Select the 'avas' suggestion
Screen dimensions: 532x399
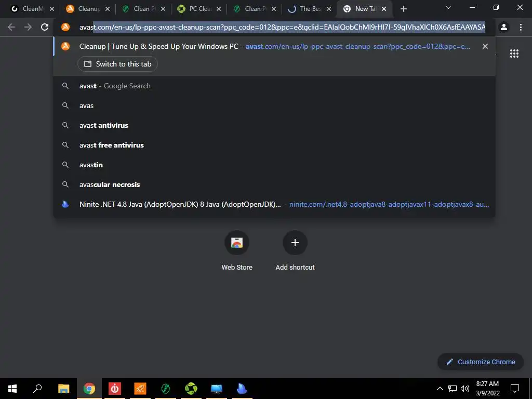274,105
